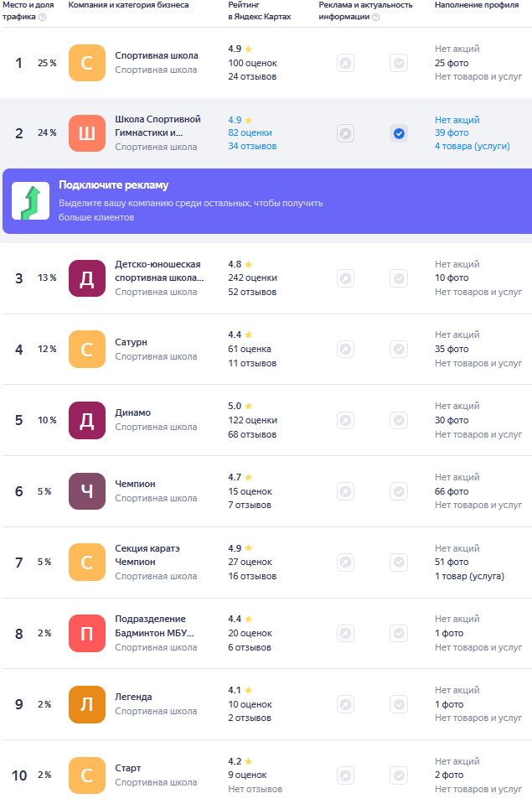Viewport: 532px width, 809px height.
Task: Click the verified checkmark icon in Подразделение Бадминтон row
Action: tap(399, 633)
